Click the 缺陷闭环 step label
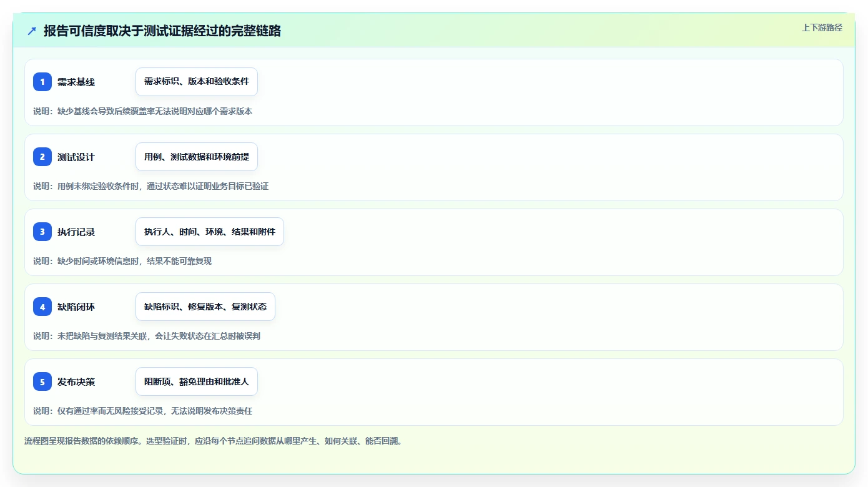Screen dimensions: 868x487 click(x=76, y=307)
